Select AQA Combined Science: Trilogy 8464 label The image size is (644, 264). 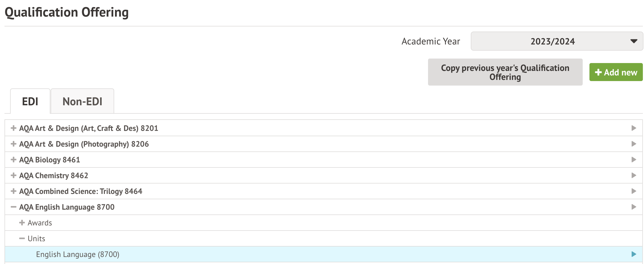tap(81, 191)
